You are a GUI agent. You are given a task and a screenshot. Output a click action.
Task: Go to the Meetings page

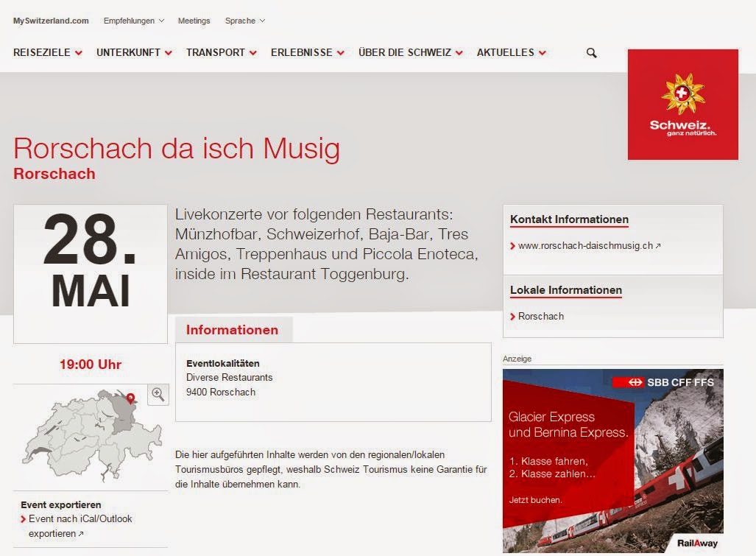194,21
